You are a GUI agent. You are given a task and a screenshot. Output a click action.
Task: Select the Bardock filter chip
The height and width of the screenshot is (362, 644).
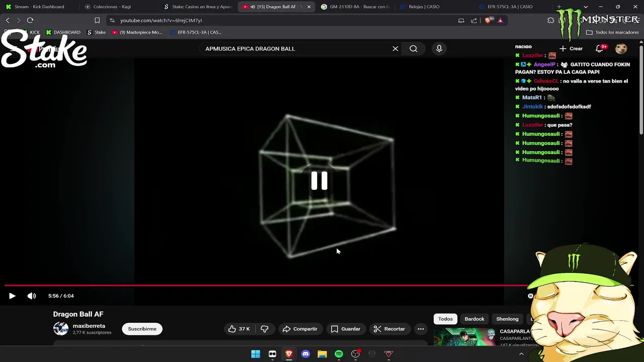pos(474,319)
